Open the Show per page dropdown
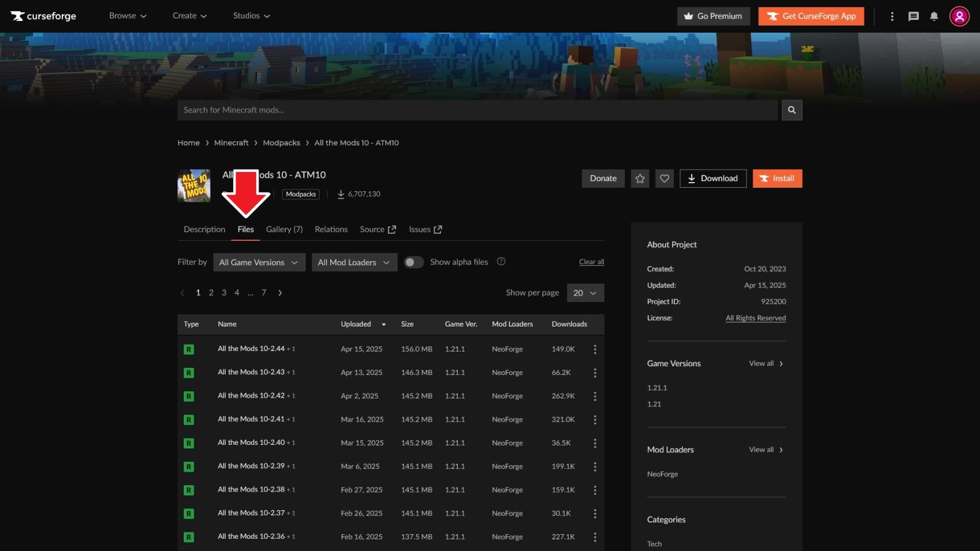 coord(585,293)
